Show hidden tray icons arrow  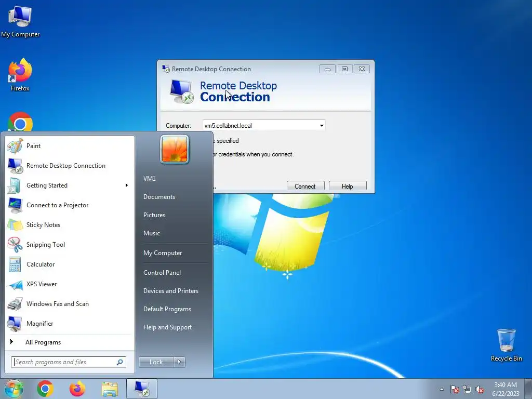[442, 389]
